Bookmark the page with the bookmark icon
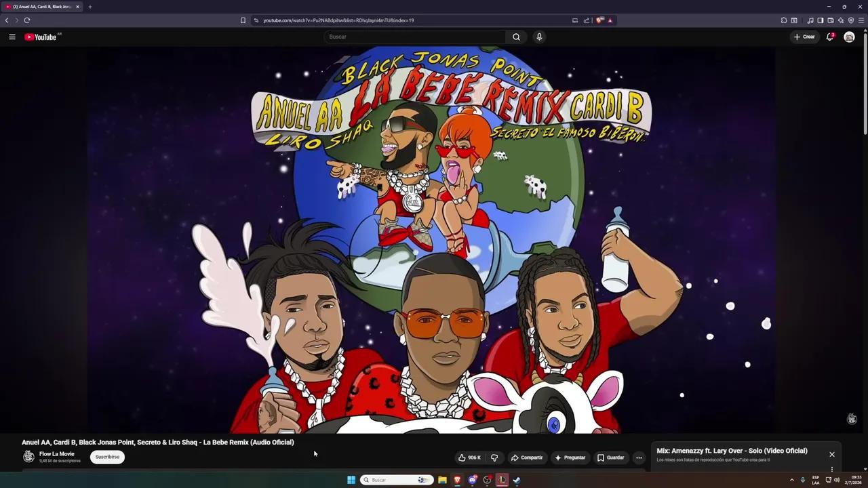Image resolution: width=868 pixels, height=488 pixels. point(243,20)
